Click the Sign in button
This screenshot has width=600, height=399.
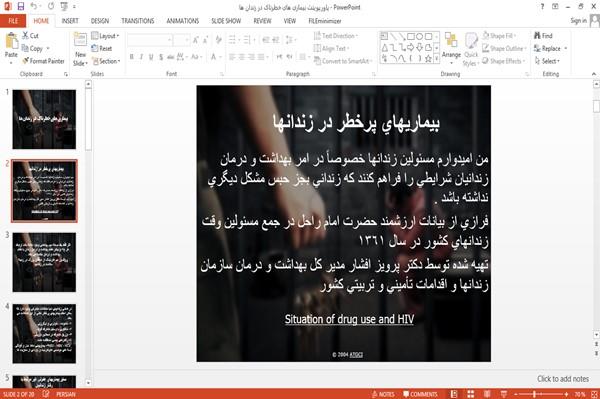click(x=578, y=21)
